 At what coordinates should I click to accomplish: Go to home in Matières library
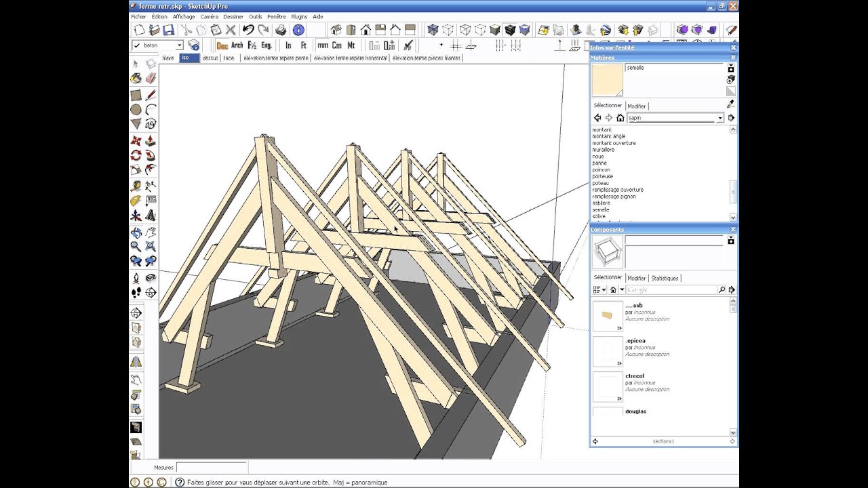click(620, 118)
